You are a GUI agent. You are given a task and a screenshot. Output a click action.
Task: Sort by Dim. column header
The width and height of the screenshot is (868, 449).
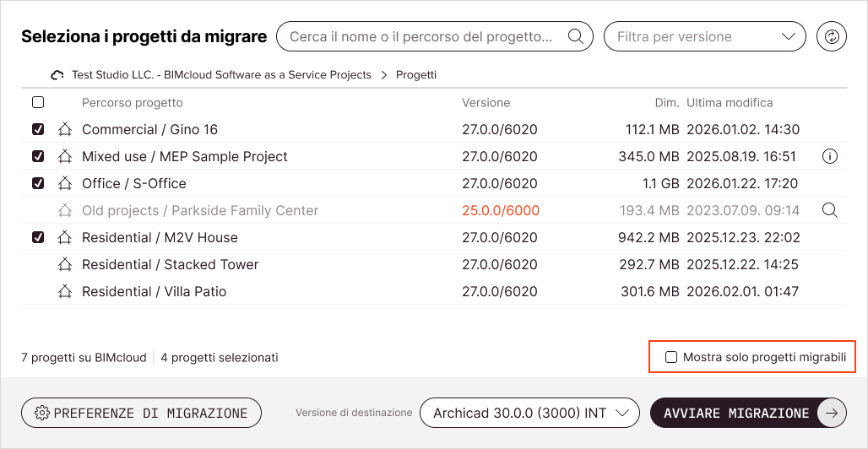(667, 102)
